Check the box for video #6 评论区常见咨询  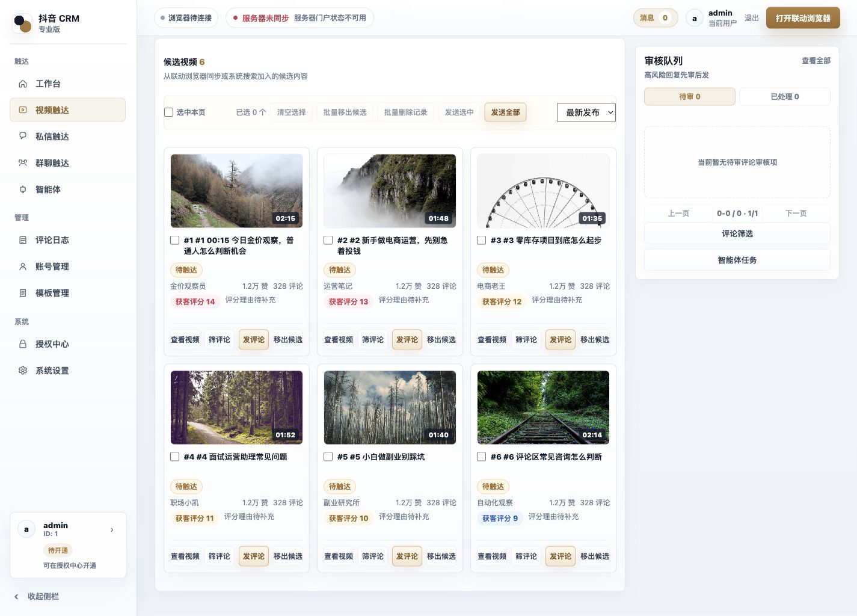click(482, 457)
